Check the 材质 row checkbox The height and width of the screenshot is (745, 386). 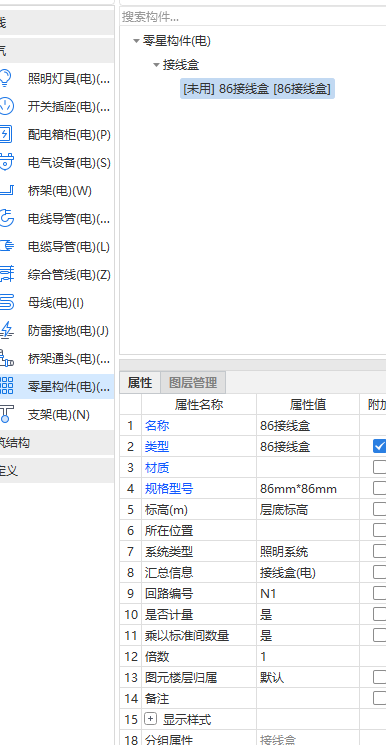pos(379,467)
